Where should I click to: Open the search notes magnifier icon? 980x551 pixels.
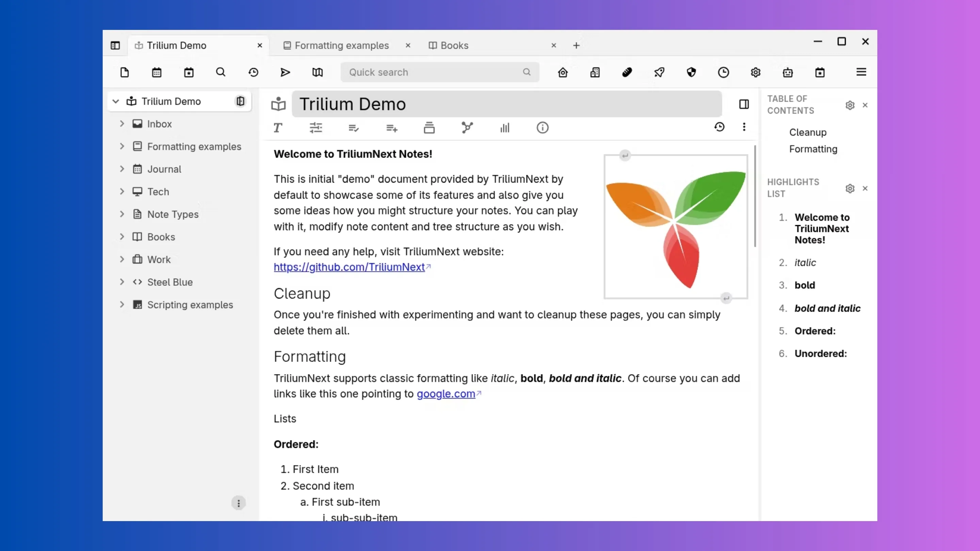[220, 72]
